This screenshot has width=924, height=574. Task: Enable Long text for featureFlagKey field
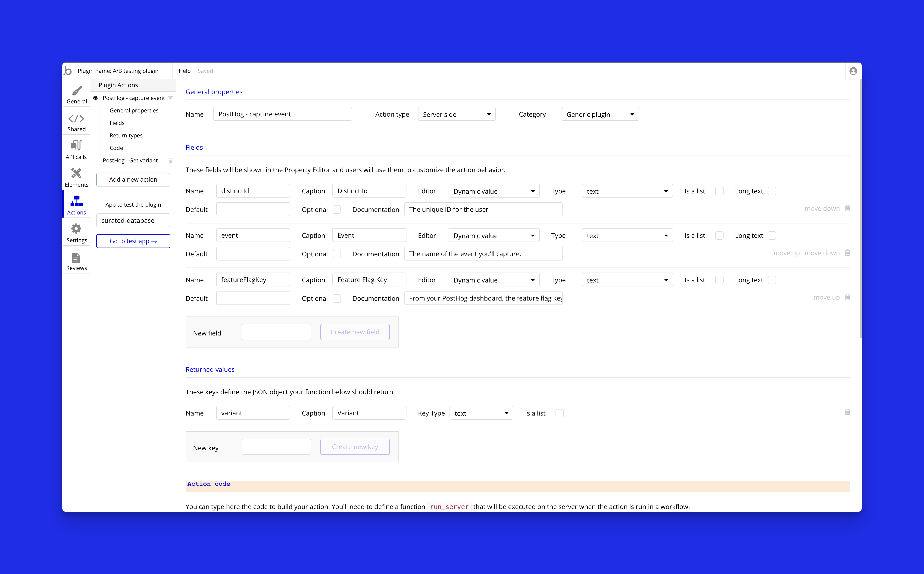click(x=771, y=280)
